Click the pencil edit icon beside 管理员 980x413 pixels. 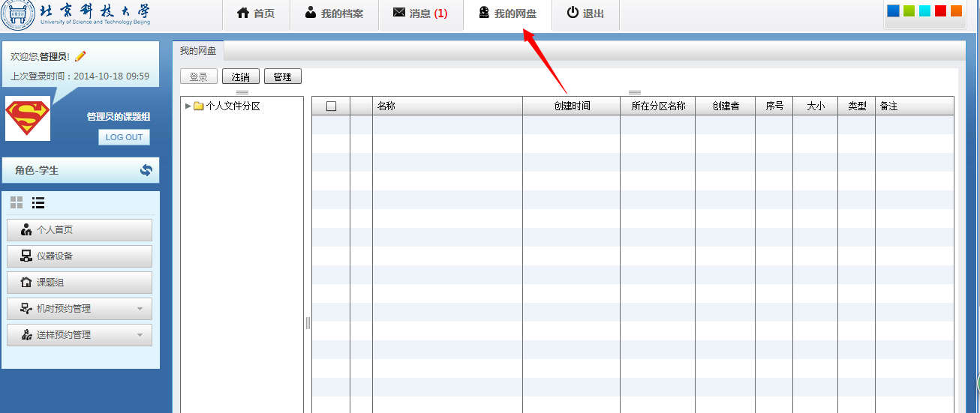81,56
